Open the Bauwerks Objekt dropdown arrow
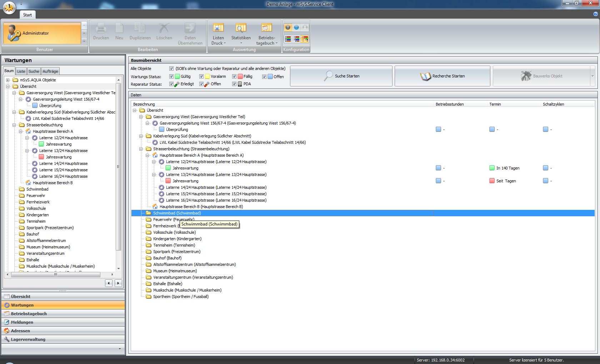This screenshot has height=364, width=600. pyautogui.click(x=592, y=76)
